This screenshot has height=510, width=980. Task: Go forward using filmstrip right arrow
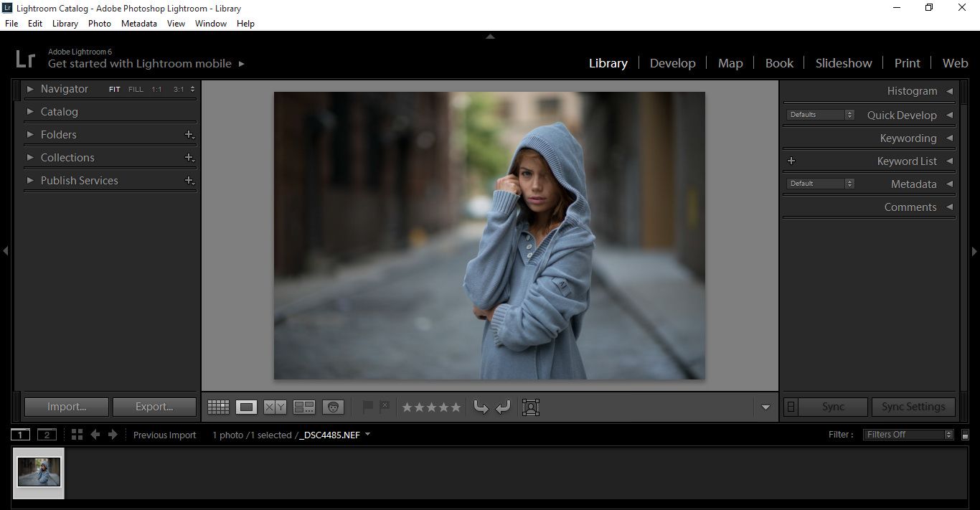coord(113,435)
